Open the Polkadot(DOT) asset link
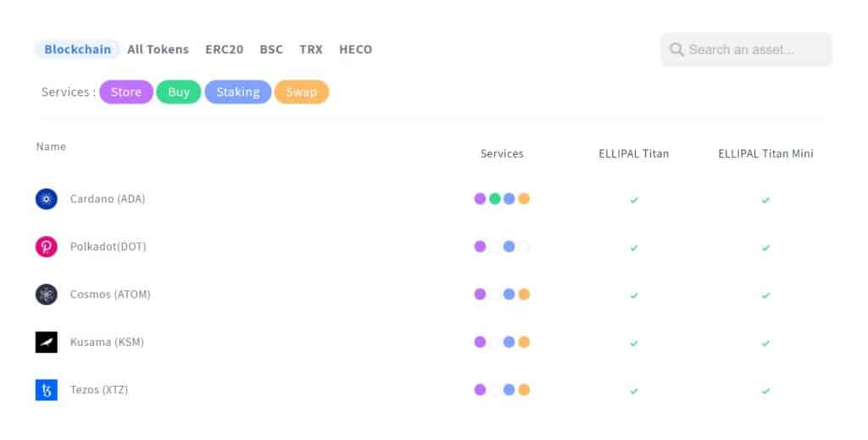 [108, 247]
